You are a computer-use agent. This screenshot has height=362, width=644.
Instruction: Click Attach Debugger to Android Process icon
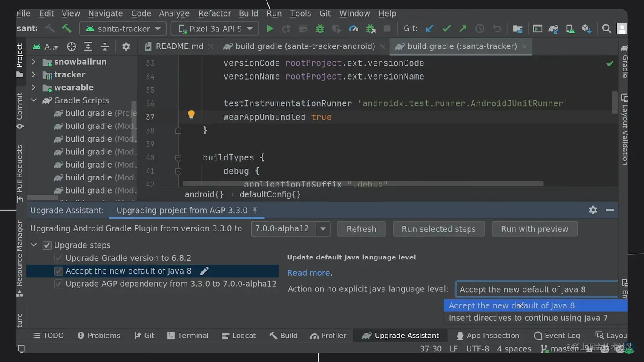click(x=371, y=29)
